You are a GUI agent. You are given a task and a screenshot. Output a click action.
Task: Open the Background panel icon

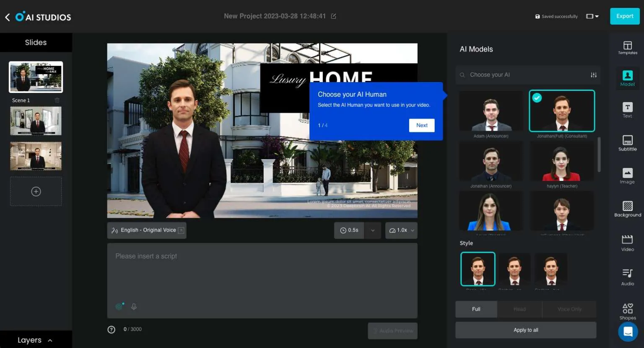[x=627, y=209]
